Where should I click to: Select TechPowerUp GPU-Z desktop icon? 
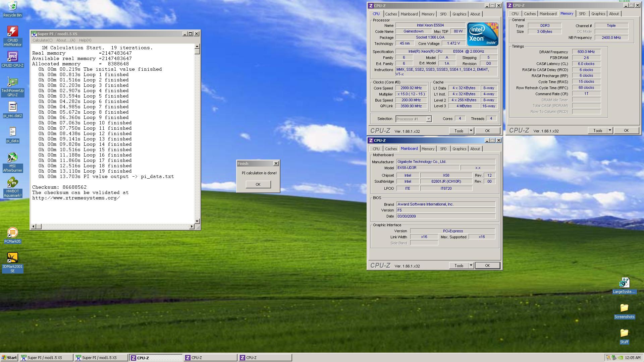coord(12,87)
